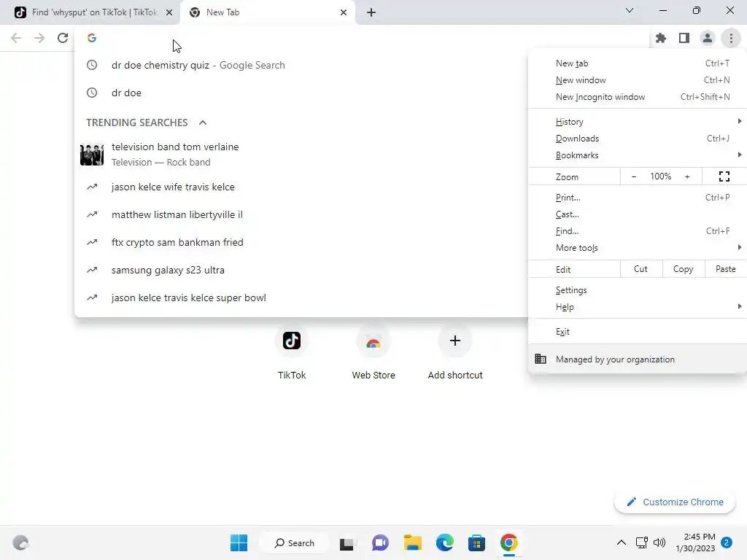The height and width of the screenshot is (560, 747).
Task: Open a New Incognito window
Action: point(638,97)
